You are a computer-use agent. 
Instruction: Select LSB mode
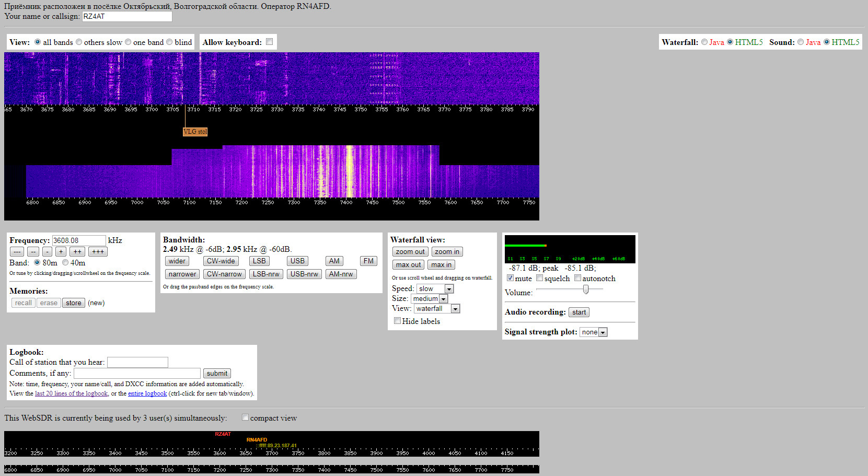pos(259,261)
